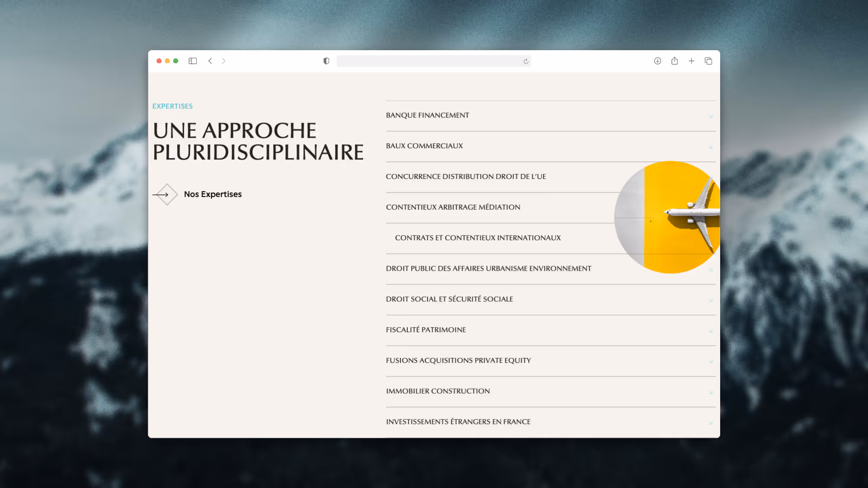Screen dimensions: 868x488
Task: Go forward with the right chevron
Action: [223, 61]
